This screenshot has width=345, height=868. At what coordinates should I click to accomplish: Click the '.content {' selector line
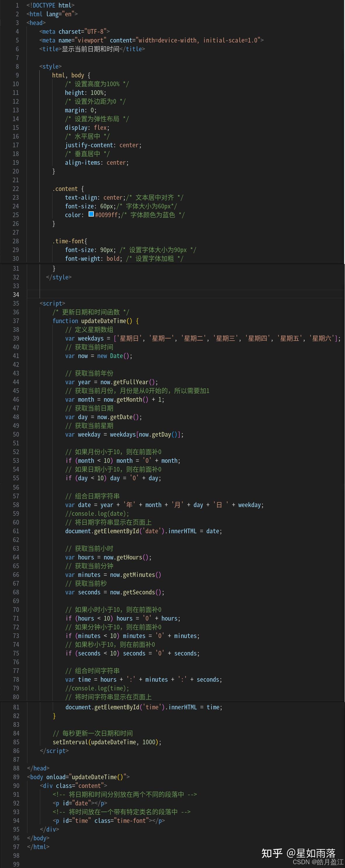[x=68, y=189]
